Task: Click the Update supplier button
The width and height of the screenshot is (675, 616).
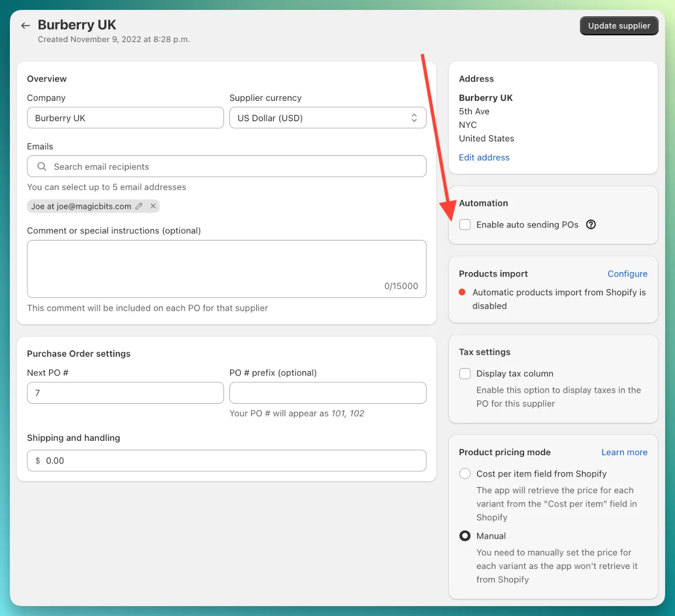Action: pos(619,26)
